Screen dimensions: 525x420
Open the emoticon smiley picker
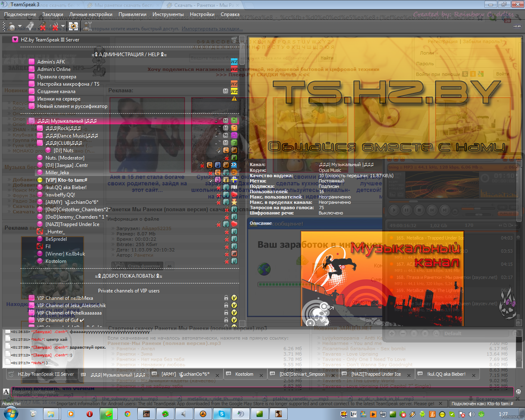(518, 392)
